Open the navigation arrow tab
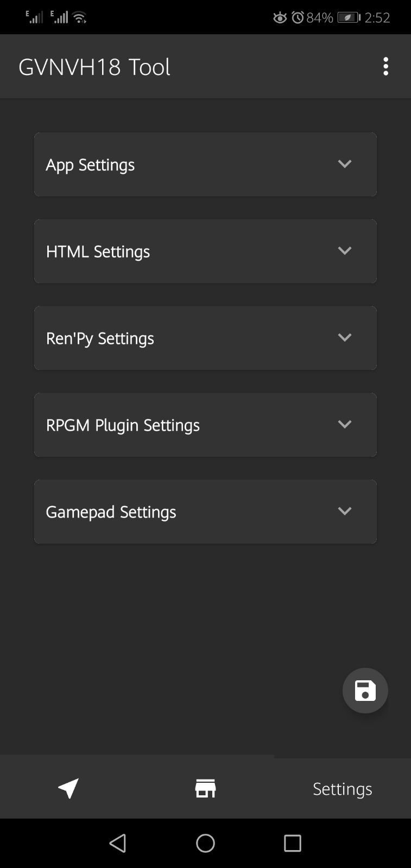Viewport: 411px width, 868px height. click(x=68, y=788)
